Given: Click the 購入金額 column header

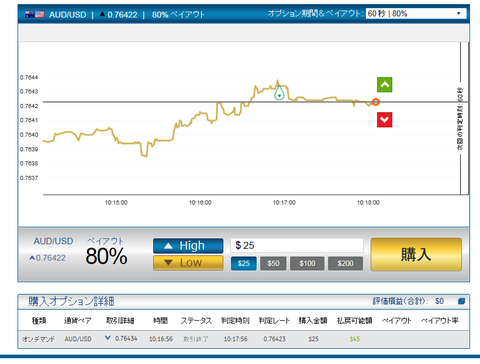Looking at the screenshot, I should tap(313, 321).
